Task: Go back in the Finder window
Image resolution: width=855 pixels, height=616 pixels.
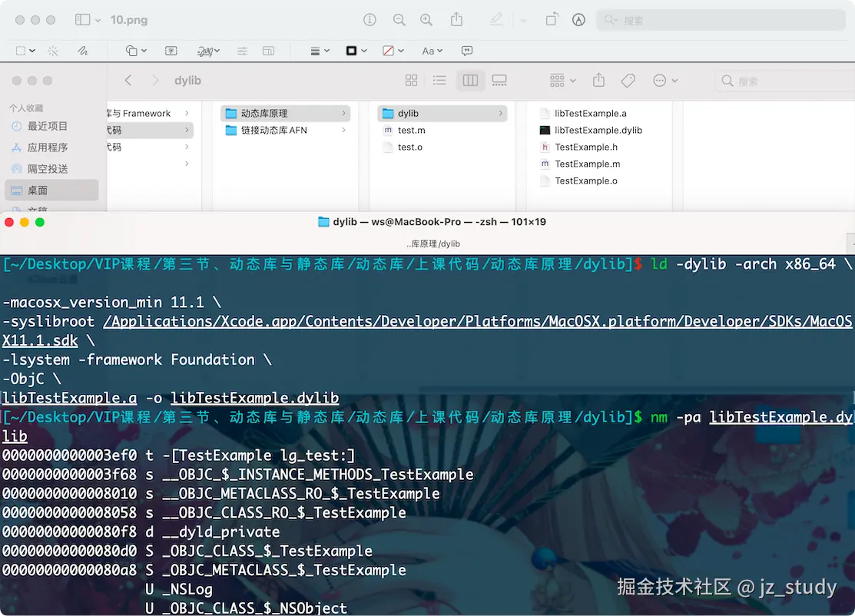Action: [128, 81]
